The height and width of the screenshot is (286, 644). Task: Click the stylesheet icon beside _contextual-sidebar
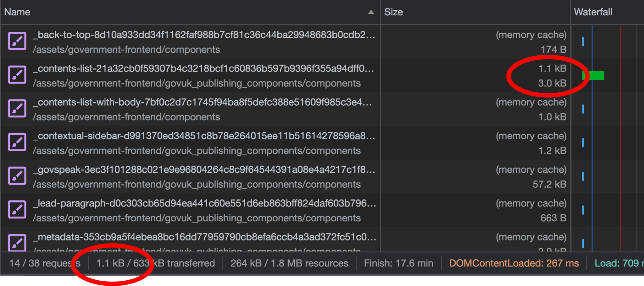point(17,142)
